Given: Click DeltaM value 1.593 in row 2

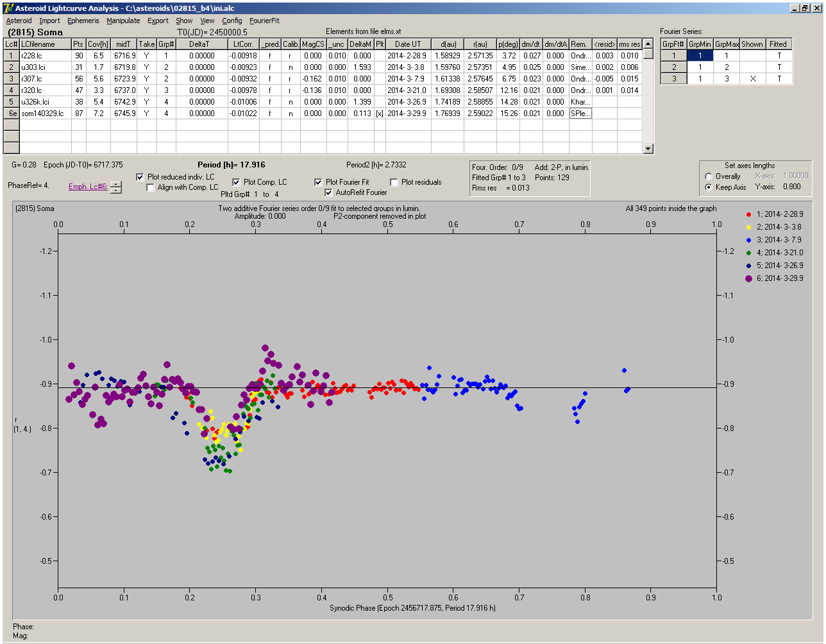Looking at the screenshot, I should click(x=360, y=67).
